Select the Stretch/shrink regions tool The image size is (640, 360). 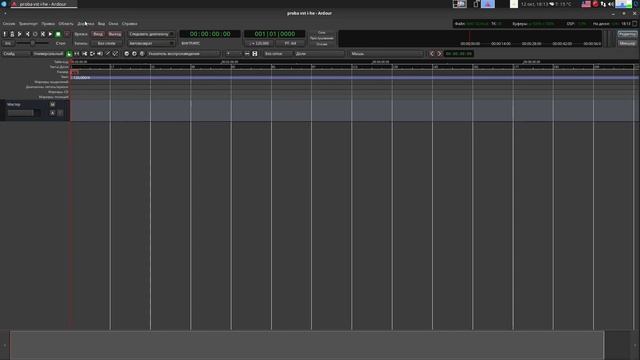point(92,54)
